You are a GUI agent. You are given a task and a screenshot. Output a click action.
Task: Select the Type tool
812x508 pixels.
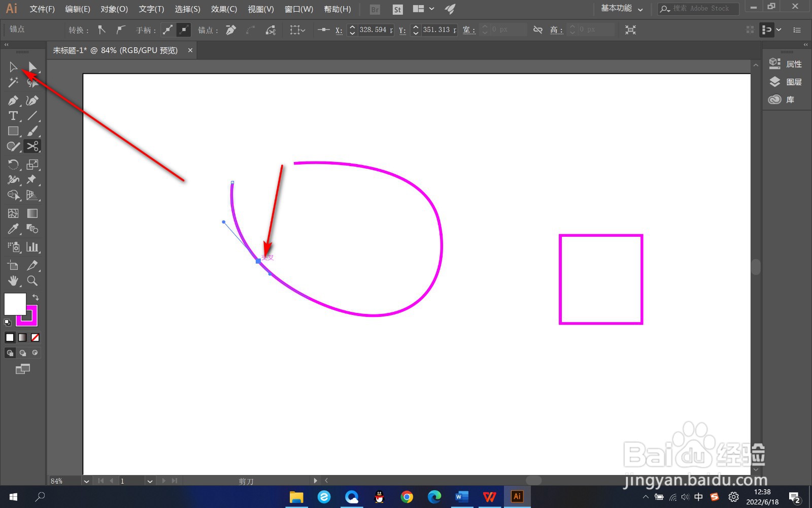click(13, 116)
